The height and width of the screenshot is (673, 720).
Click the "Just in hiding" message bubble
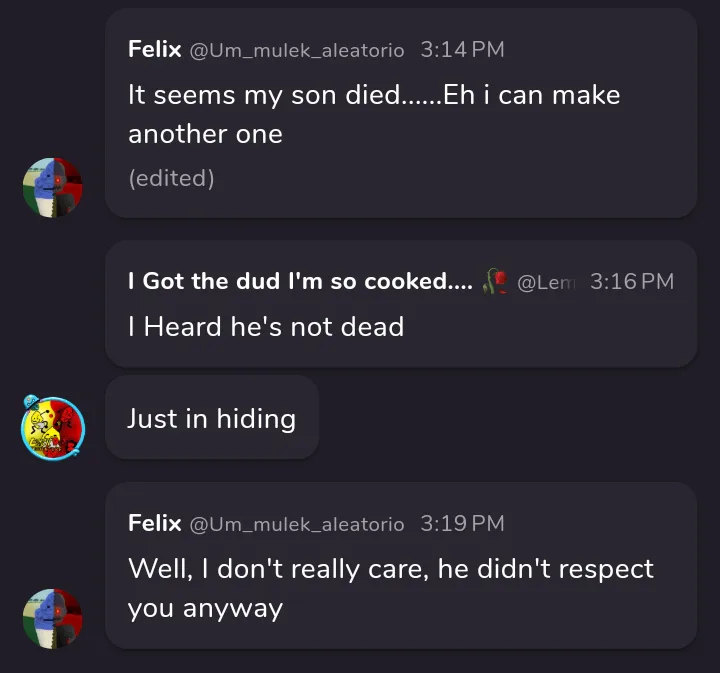tap(211, 418)
